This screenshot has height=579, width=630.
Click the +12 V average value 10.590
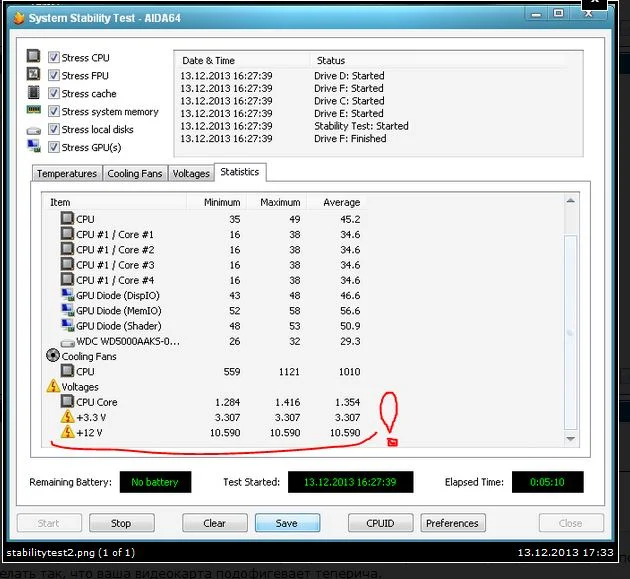(x=345, y=433)
